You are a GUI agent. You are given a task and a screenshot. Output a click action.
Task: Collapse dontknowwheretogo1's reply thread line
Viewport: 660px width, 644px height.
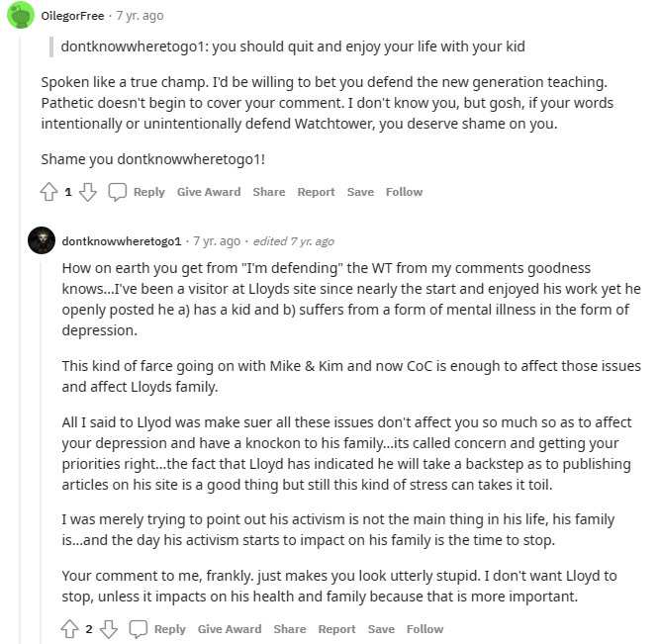coord(41,452)
